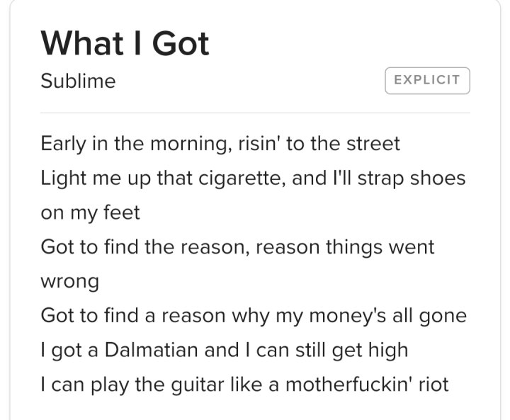Click the word "Dalmatian" in the lyrics

click(151, 350)
